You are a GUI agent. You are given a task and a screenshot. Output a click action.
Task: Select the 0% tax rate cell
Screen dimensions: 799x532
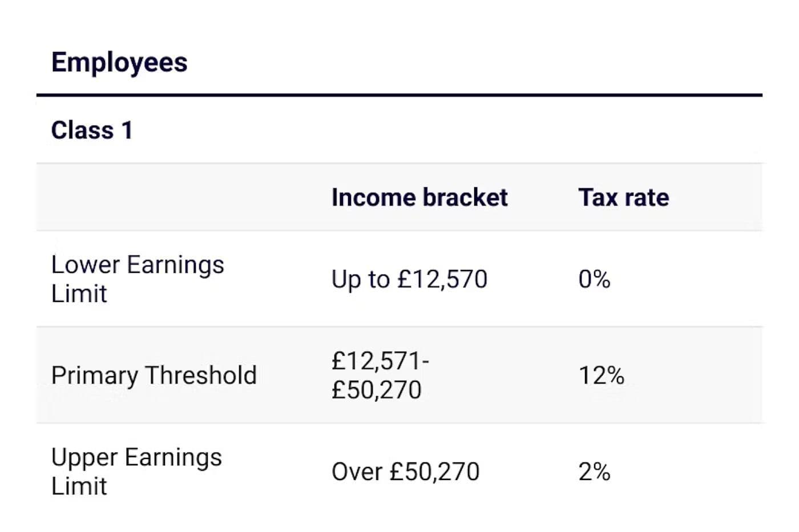(594, 279)
